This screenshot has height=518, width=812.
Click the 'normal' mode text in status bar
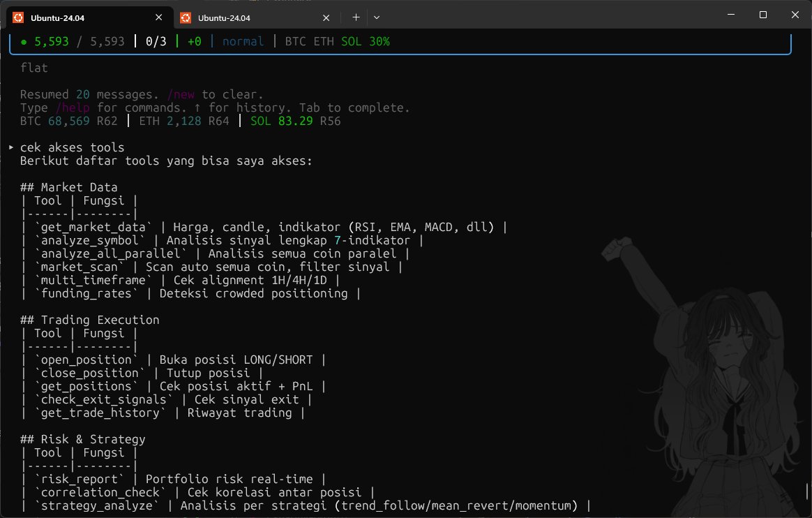(243, 41)
